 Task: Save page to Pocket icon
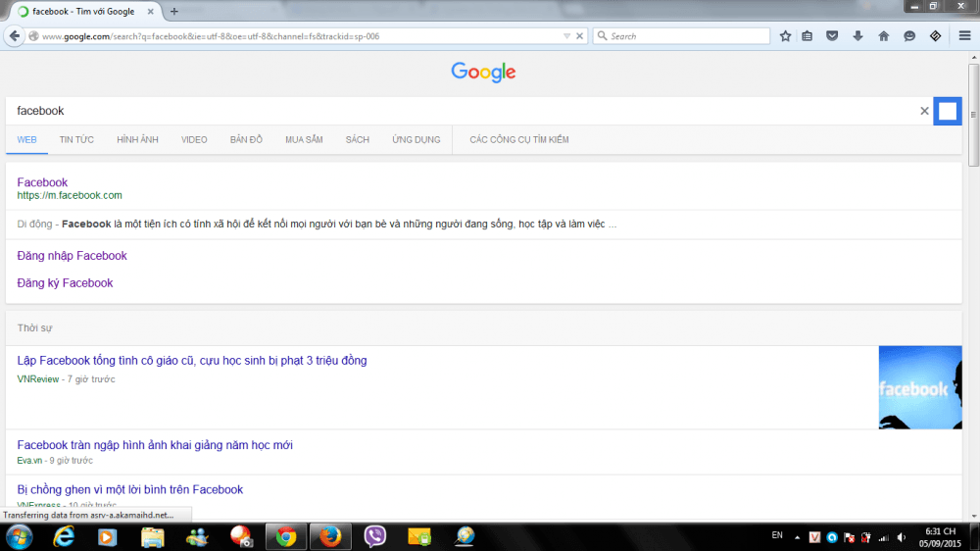832,36
